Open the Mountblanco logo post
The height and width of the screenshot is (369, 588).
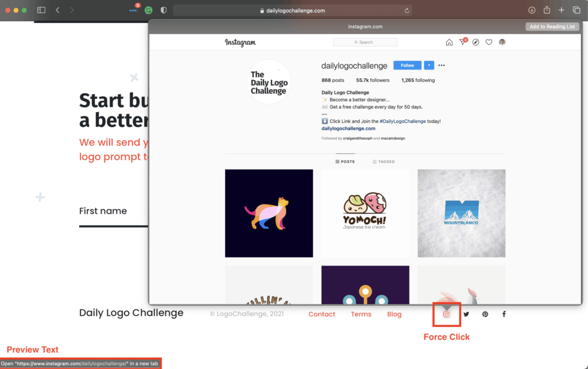tap(462, 213)
